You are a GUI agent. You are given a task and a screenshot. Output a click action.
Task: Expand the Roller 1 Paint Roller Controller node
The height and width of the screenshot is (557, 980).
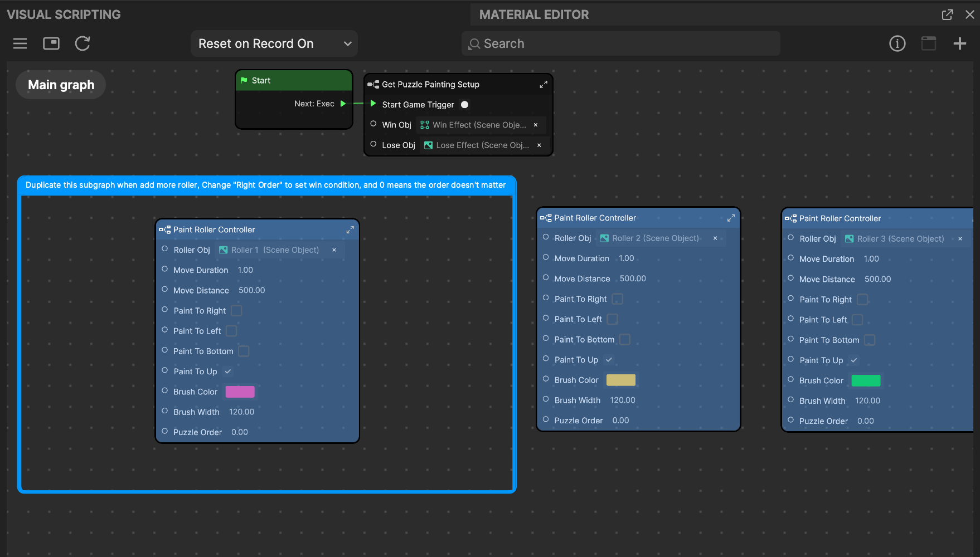pyautogui.click(x=350, y=229)
